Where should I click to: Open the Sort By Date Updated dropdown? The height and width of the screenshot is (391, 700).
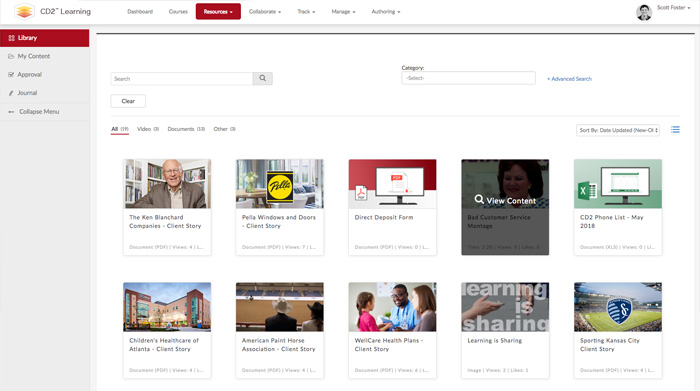point(618,130)
